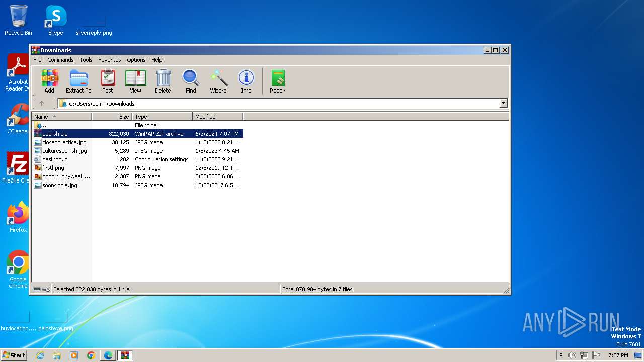
Task: Sort by the Modified column header
Action: pos(217,117)
